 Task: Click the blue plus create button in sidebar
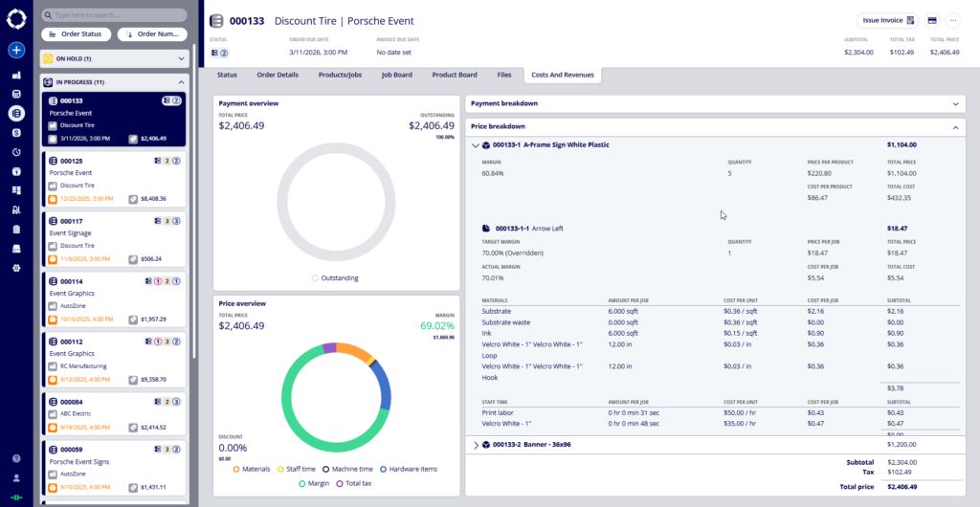16,50
